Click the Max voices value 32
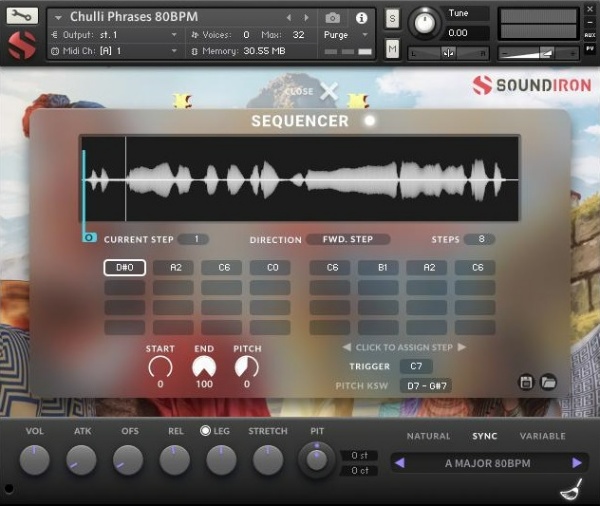The height and width of the screenshot is (506, 600). click(x=298, y=35)
